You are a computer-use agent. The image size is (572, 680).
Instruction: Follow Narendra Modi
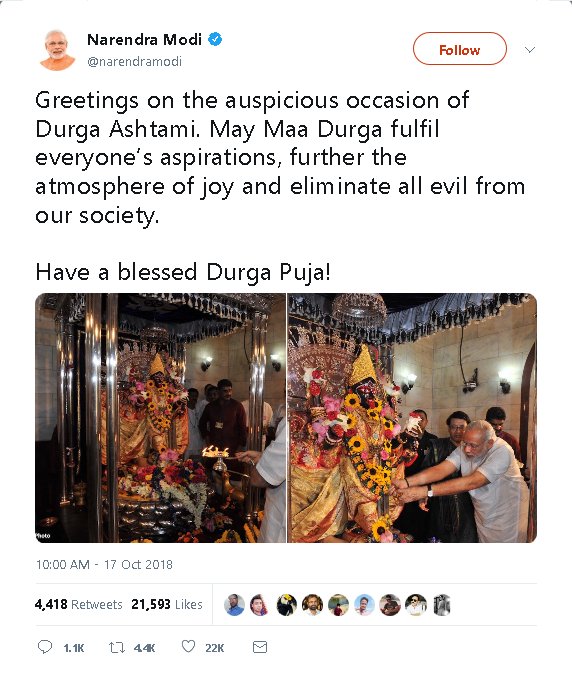click(460, 49)
